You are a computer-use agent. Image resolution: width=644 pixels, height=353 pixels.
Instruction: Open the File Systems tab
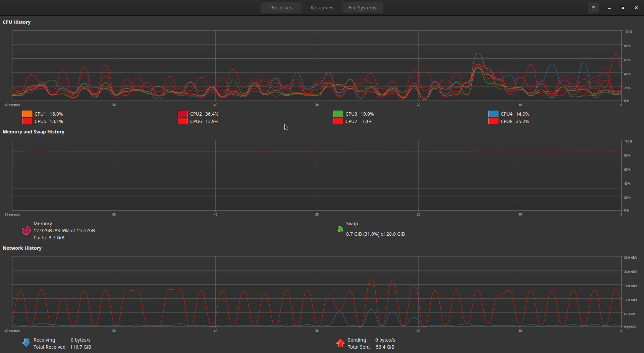click(x=362, y=8)
